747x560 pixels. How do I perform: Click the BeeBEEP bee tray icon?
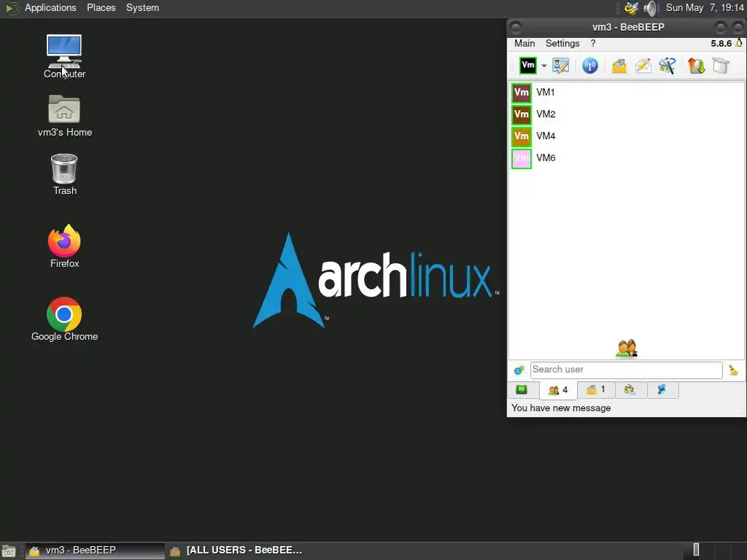(x=631, y=8)
